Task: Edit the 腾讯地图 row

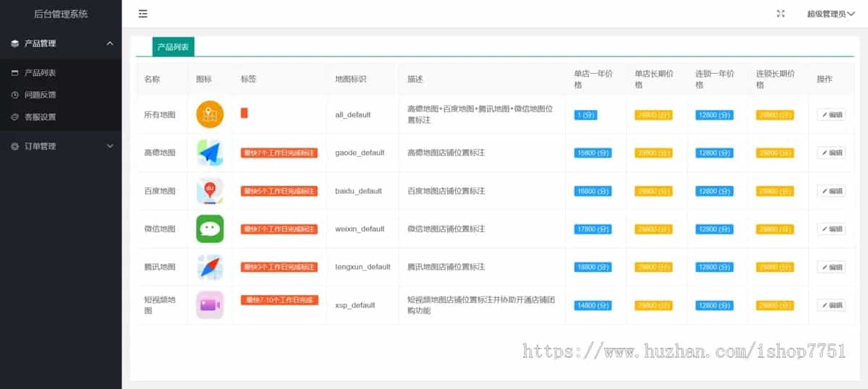Action: 831,267
